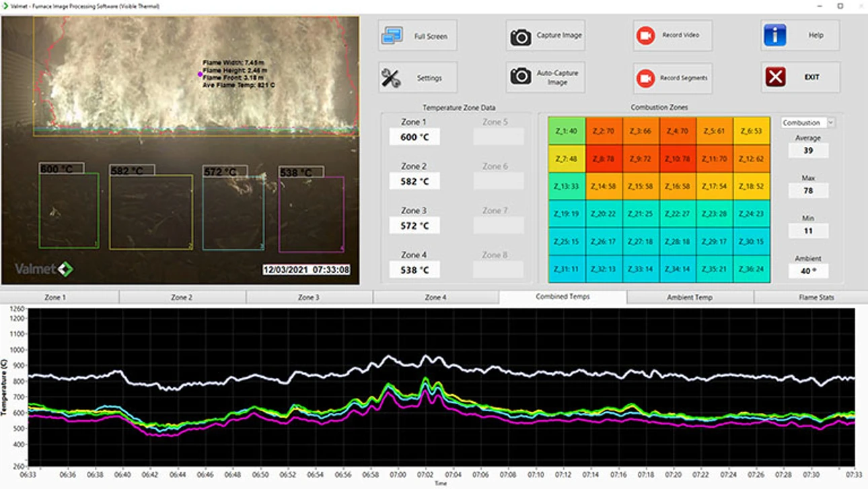Select combustion cell Z_8:78
This screenshot has width=868, height=489.
click(603, 159)
